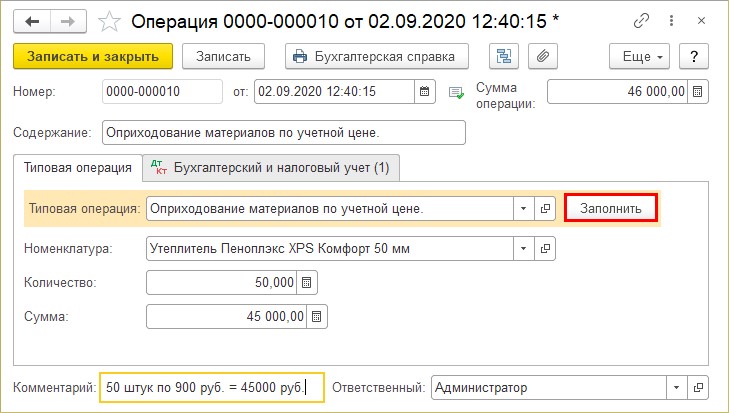Expand the Ответственный dropdown
The width and height of the screenshot is (729, 413).
point(676,387)
